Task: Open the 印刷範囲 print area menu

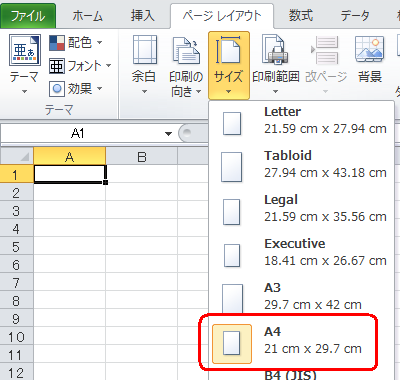Action: 276,65
